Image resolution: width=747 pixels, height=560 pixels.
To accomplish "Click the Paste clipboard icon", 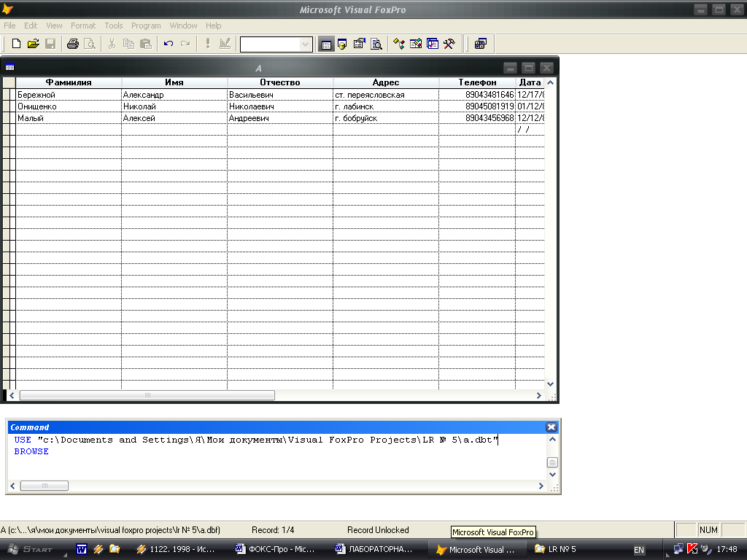I will (146, 44).
